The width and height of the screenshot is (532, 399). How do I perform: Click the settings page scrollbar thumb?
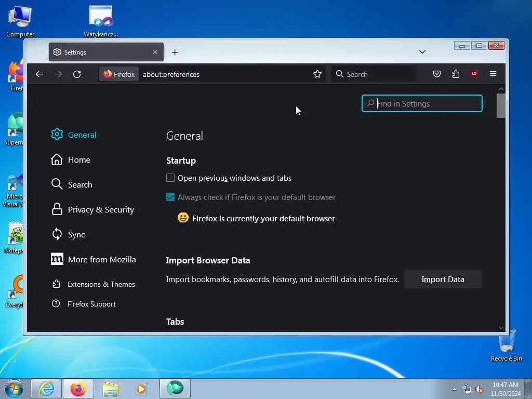coord(501,106)
